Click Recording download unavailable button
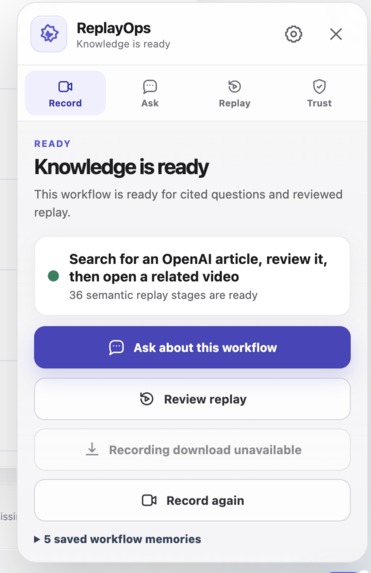The image size is (371, 573). point(192,450)
